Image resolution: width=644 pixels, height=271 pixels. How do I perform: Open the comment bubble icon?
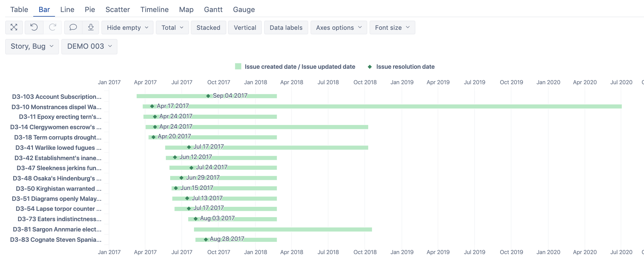click(x=73, y=28)
